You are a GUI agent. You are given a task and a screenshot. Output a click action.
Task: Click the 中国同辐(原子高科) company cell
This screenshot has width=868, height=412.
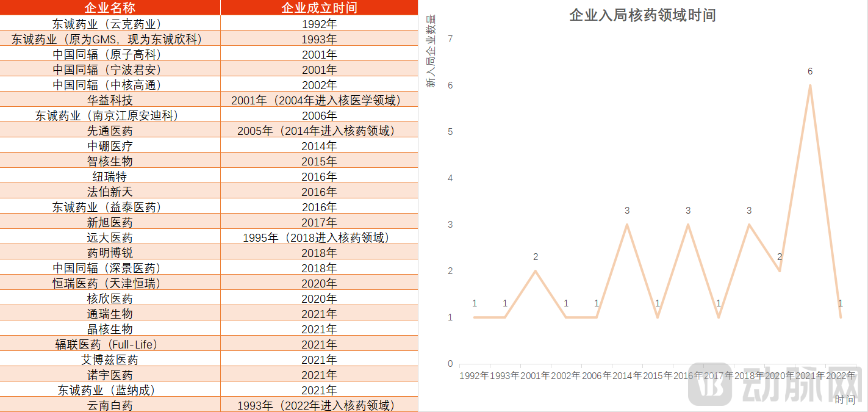click(110, 54)
